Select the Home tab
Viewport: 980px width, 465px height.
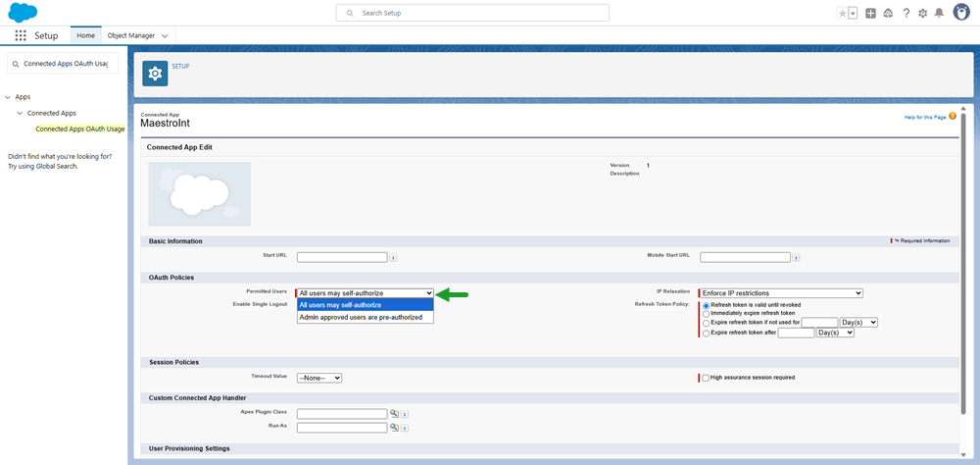[x=86, y=35]
